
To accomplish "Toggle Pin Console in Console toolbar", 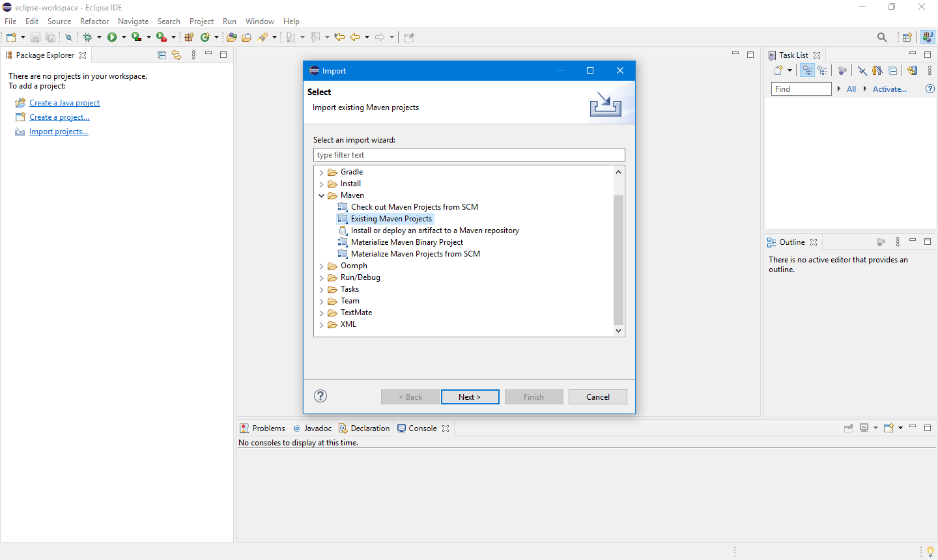I will [x=849, y=428].
